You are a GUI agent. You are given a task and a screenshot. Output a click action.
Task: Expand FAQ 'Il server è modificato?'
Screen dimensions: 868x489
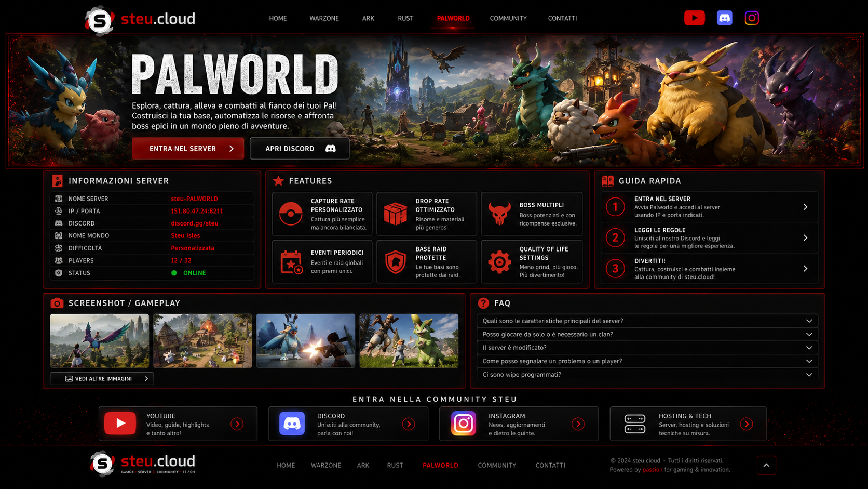coord(647,348)
